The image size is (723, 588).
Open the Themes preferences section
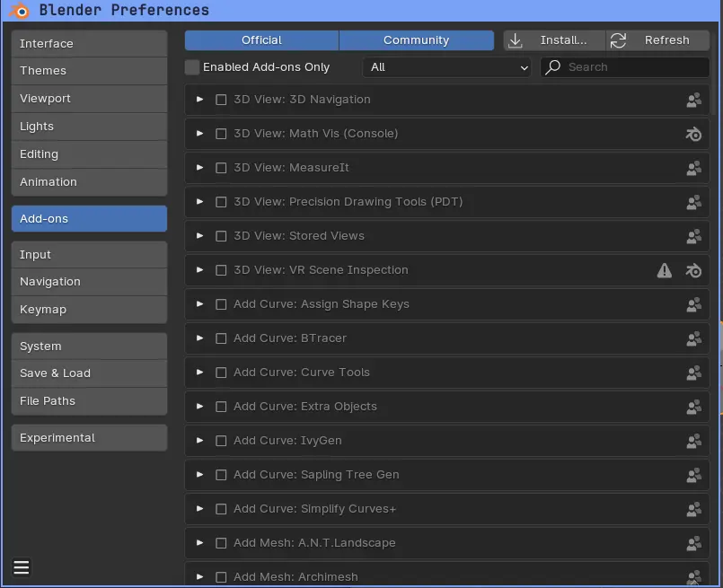coord(89,71)
